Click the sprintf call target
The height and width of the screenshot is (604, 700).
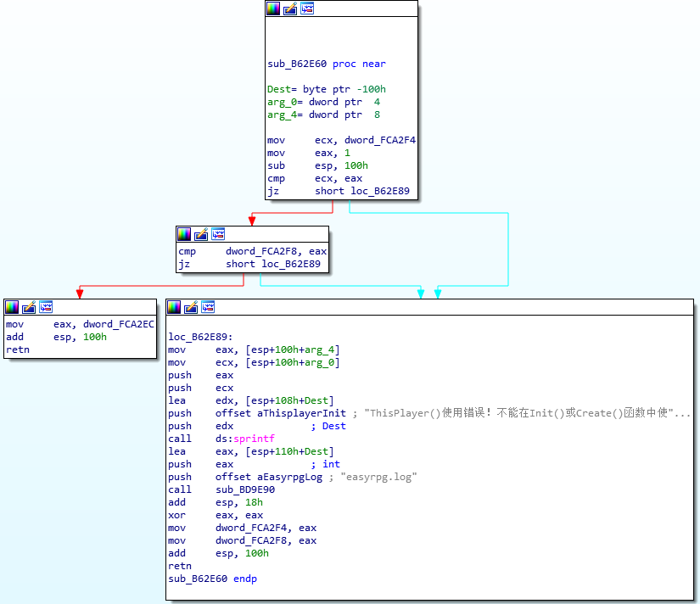(254, 439)
